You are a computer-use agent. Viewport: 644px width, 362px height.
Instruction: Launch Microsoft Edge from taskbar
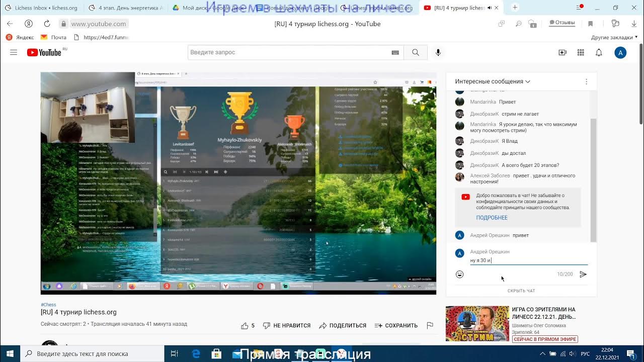[196, 353]
